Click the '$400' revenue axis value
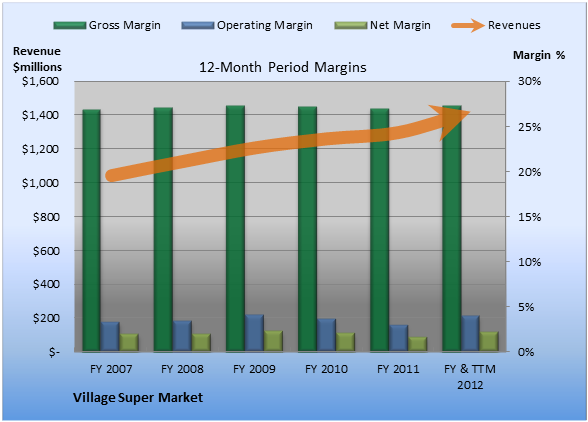 (46, 284)
